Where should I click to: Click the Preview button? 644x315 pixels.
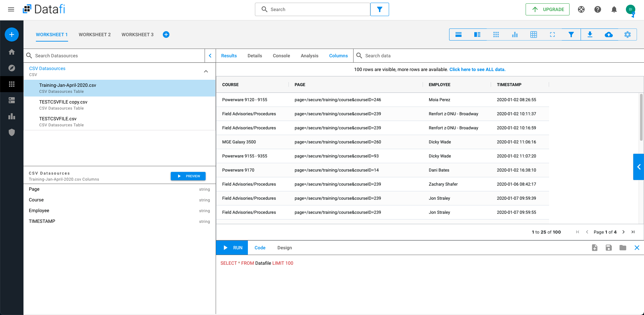pyautogui.click(x=188, y=176)
